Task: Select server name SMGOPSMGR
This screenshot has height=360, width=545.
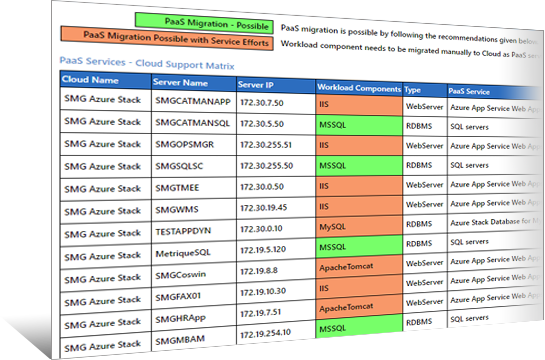Action: click(x=185, y=145)
